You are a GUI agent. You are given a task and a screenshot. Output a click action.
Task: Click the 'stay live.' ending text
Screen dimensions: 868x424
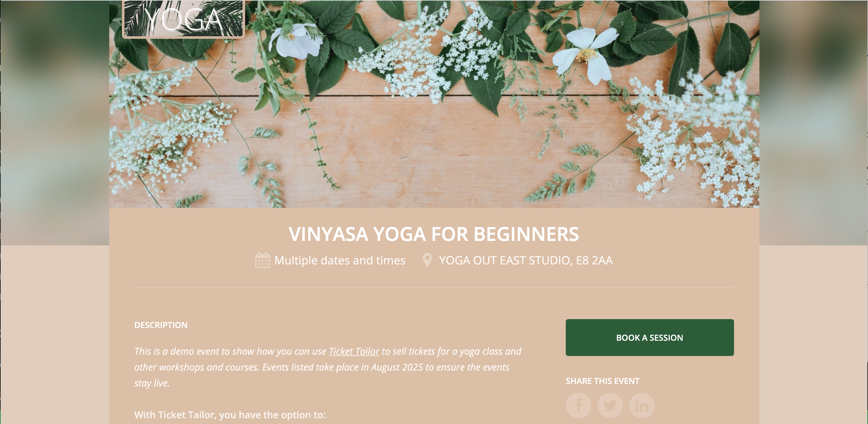[152, 383]
